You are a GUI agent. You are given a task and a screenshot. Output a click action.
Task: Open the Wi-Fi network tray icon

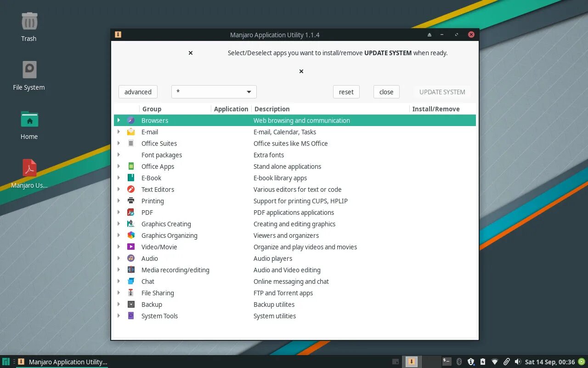pos(495,362)
